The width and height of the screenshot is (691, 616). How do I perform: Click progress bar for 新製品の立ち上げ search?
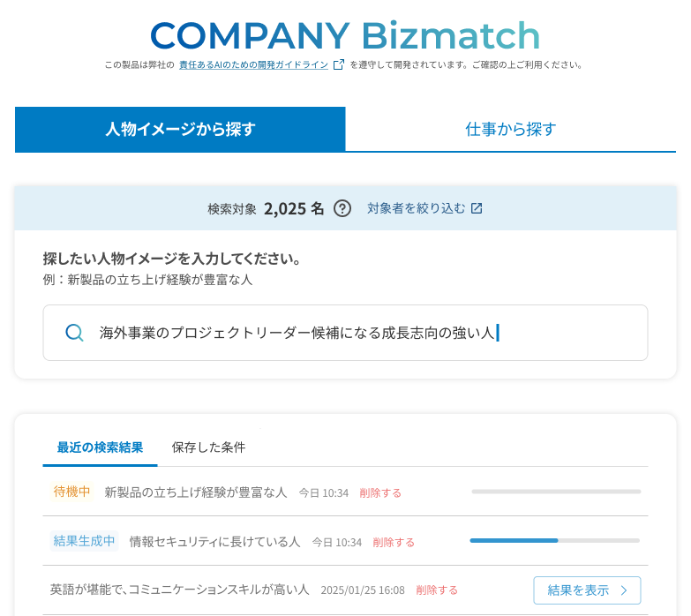(x=556, y=491)
